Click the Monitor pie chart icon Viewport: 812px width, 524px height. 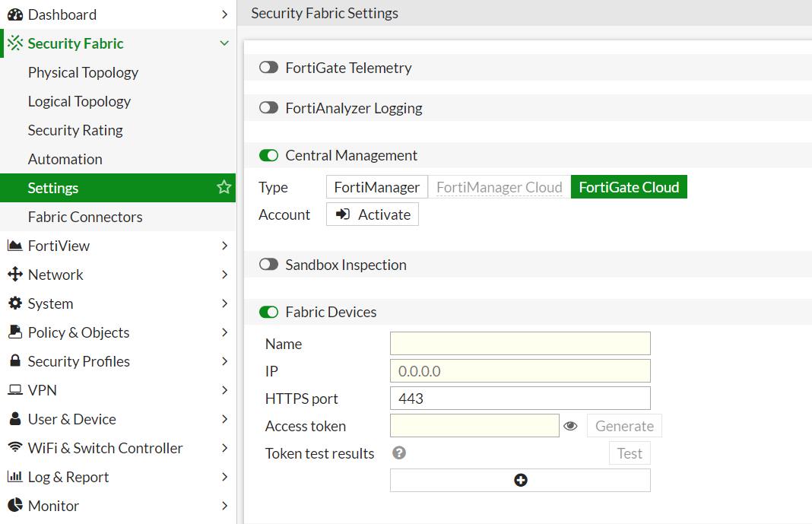[x=15, y=505]
